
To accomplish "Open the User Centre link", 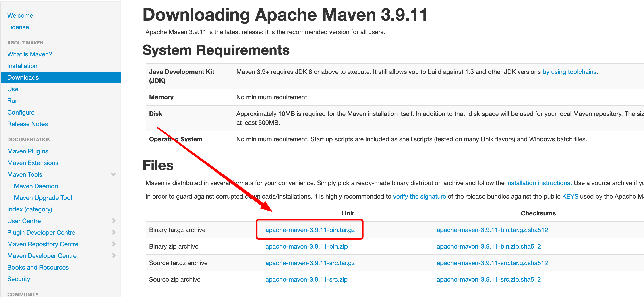I will 24,221.
